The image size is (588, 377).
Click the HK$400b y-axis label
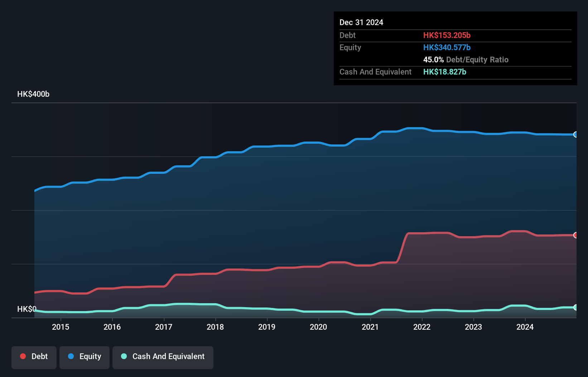pyautogui.click(x=33, y=94)
